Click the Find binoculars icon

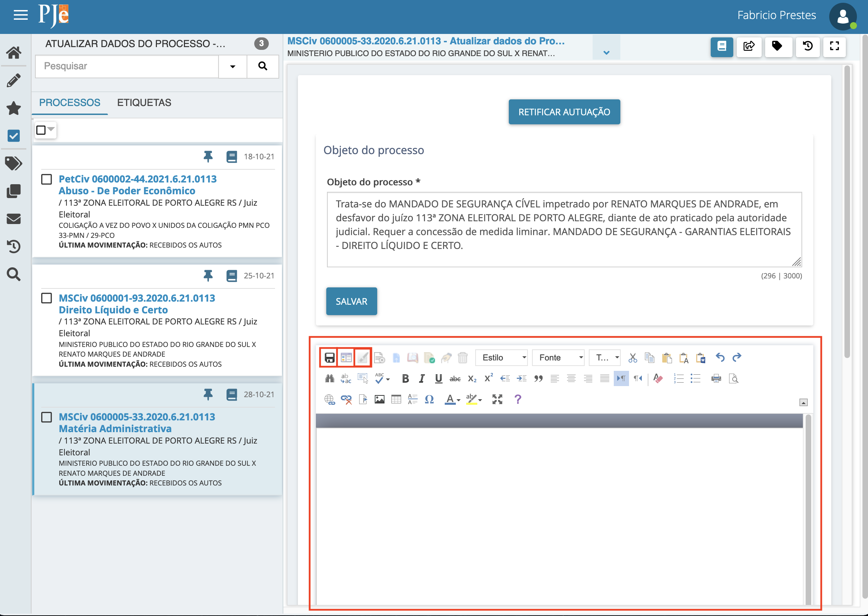(329, 378)
